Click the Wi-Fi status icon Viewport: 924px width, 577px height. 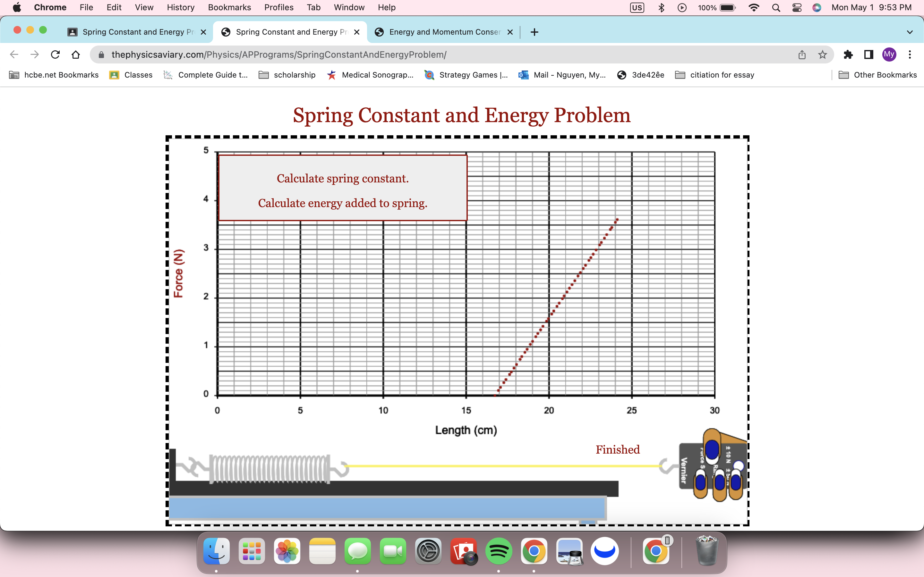click(754, 8)
